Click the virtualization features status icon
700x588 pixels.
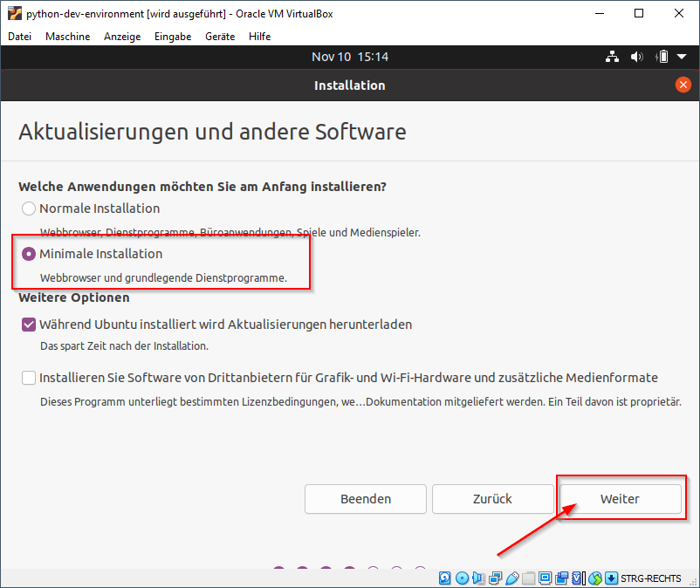pyautogui.click(x=578, y=578)
